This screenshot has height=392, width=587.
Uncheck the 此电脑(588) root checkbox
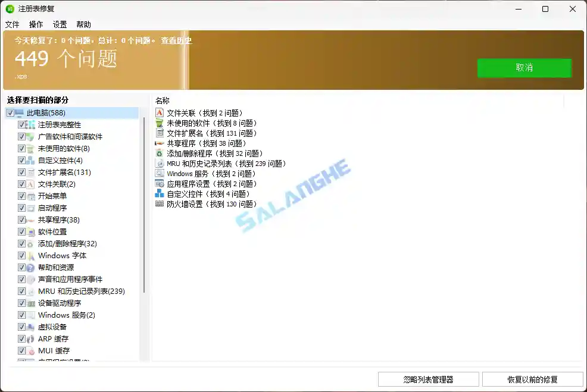10,112
